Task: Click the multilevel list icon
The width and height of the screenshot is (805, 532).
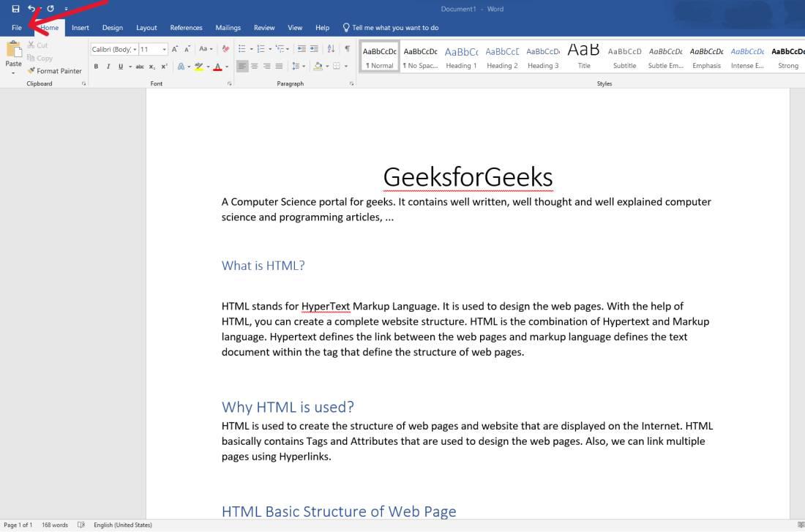Action: (x=280, y=49)
